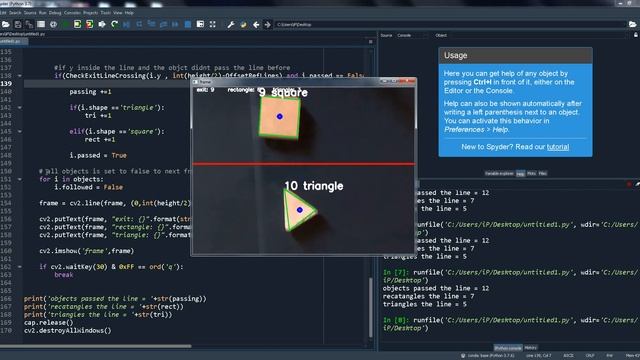Viewport: 640px width, 360px height.
Task: Open the Search menu
Action: (15, 13)
